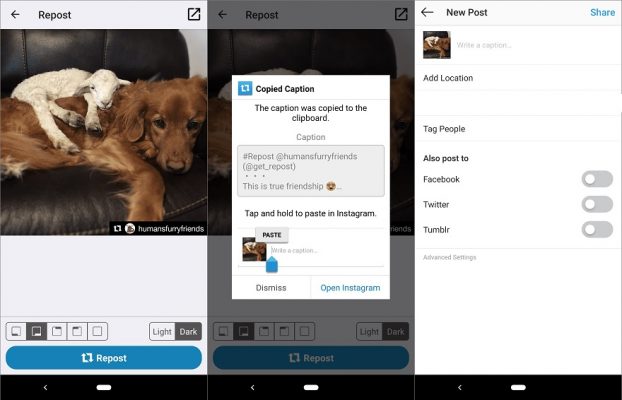Tap the dog and lamb photo on the left screen
The width and height of the screenshot is (622, 400).
(104, 132)
